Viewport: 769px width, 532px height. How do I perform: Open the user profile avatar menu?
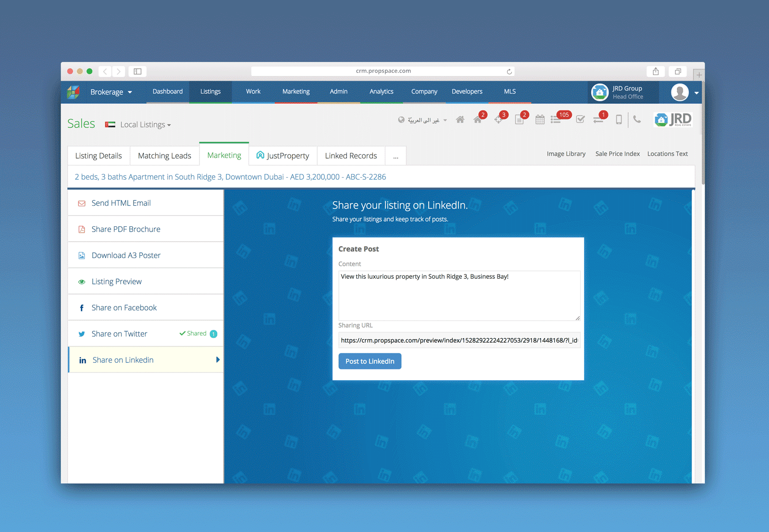point(680,92)
